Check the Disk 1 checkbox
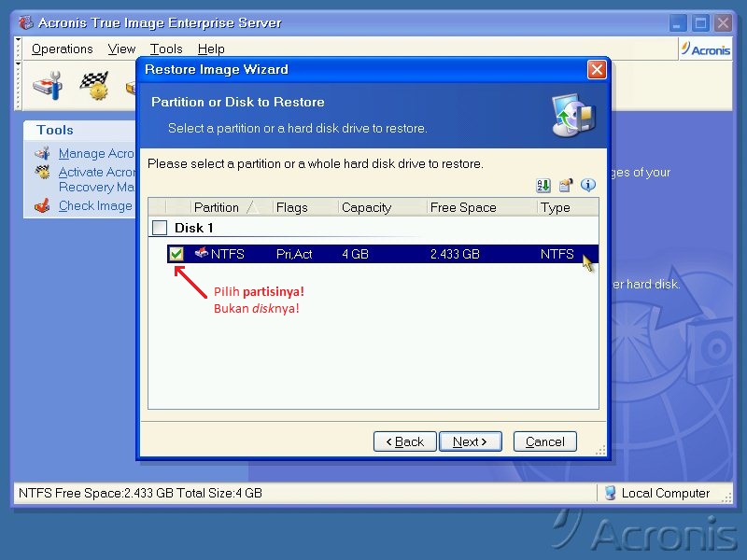This screenshot has height=560, width=747. click(x=160, y=228)
